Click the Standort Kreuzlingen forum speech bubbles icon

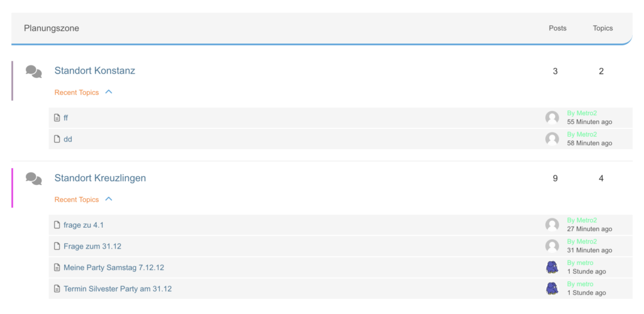pyautogui.click(x=34, y=179)
